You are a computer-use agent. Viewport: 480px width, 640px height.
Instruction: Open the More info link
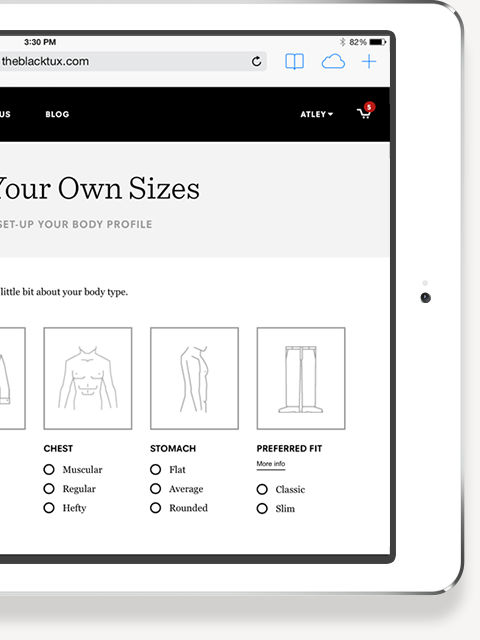coord(271,464)
